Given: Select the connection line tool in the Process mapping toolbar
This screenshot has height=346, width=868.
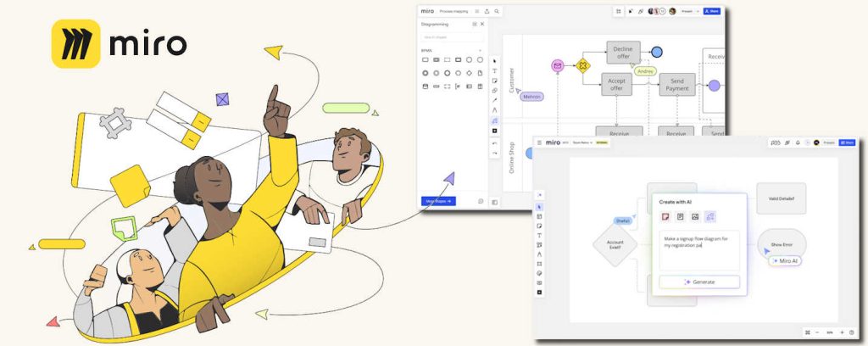Looking at the screenshot, I should click(x=495, y=101).
